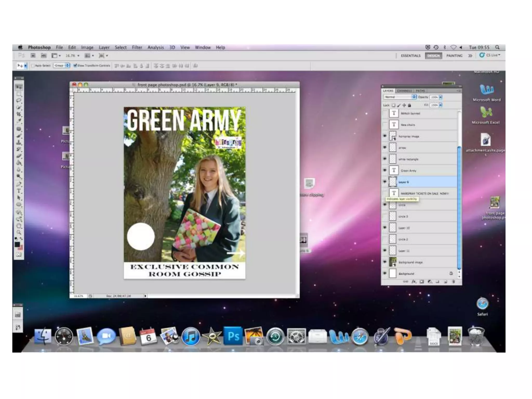Viewport: 532px width, 399px height.
Task: Click the lock-all padlock icon
Action: tap(410, 105)
